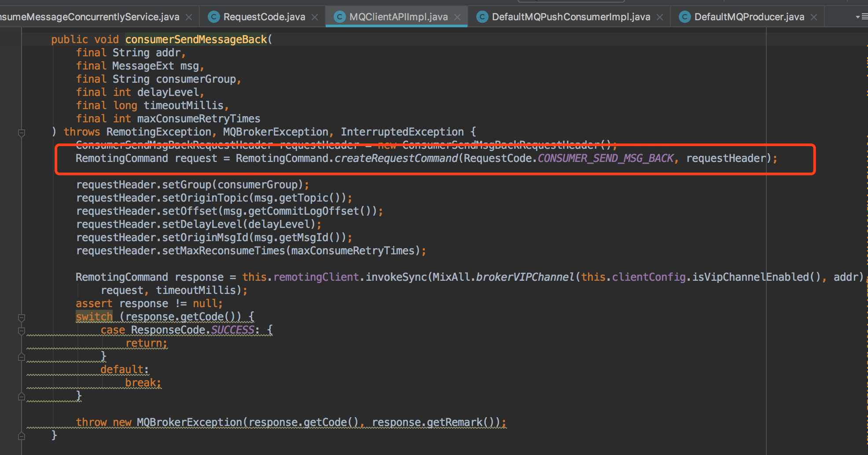Click the setDelayLevel method call
The width and height of the screenshot is (868, 455).
(x=202, y=224)
